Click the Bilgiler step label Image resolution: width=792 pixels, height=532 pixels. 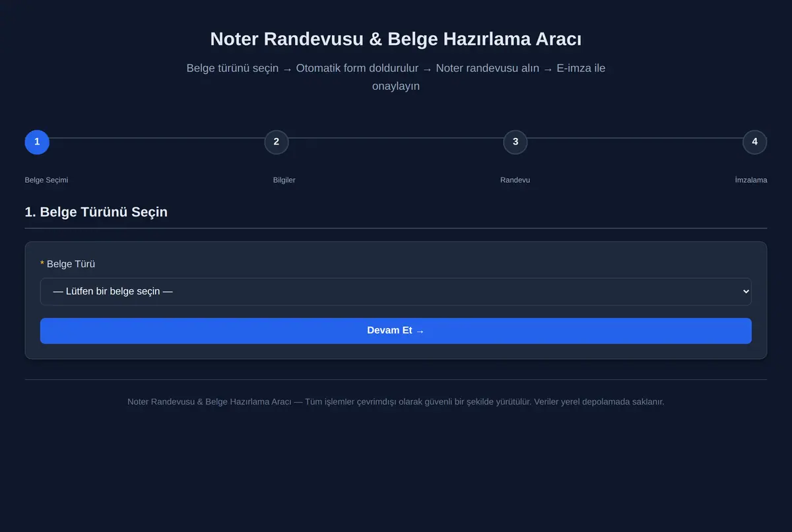(284, 180)
